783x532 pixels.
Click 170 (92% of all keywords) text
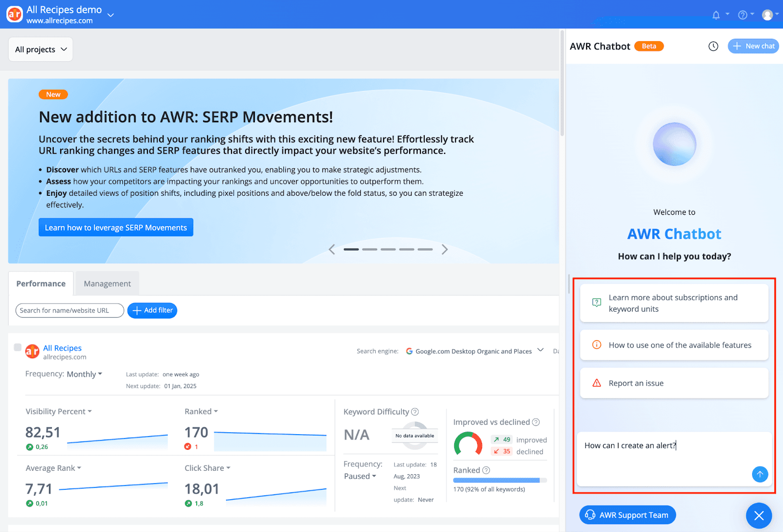tap(489, 489)
